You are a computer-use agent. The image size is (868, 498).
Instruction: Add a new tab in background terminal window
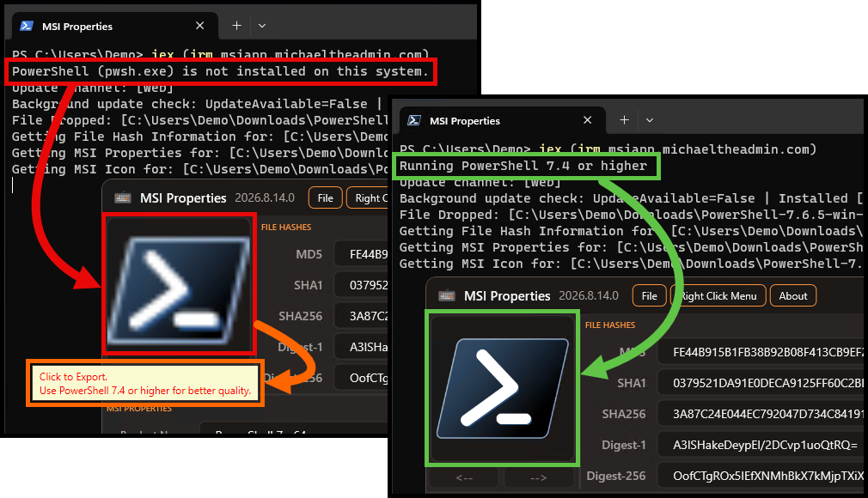[236, 26]
